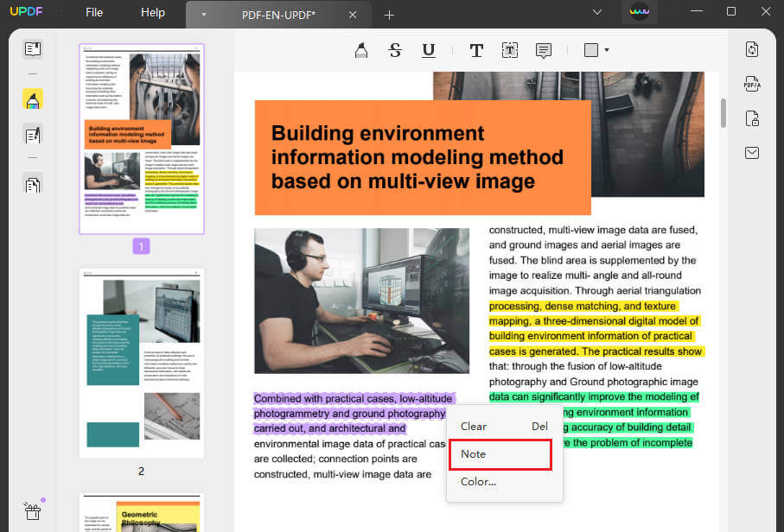Screen dimensions: 784x532
Task: Choose the Text comment tool
Action: [476, 49]
